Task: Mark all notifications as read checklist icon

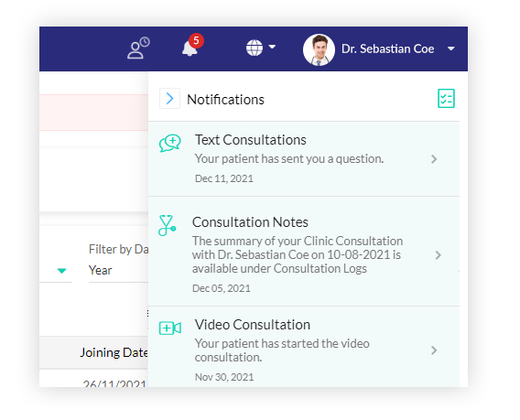Action: pos(446,99)
